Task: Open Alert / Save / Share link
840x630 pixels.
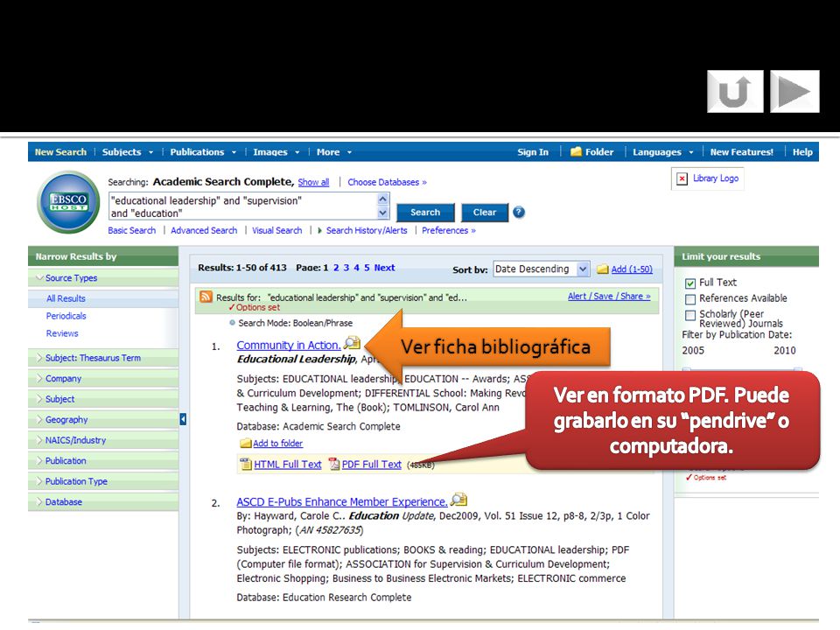Action: (x=609, y=297)
